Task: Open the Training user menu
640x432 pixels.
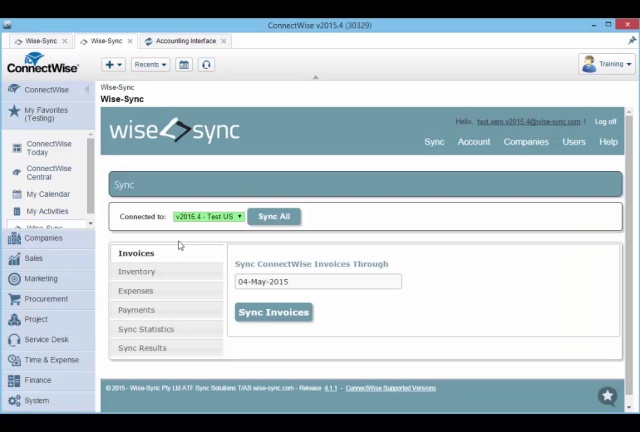Action: tap(607, 64)
